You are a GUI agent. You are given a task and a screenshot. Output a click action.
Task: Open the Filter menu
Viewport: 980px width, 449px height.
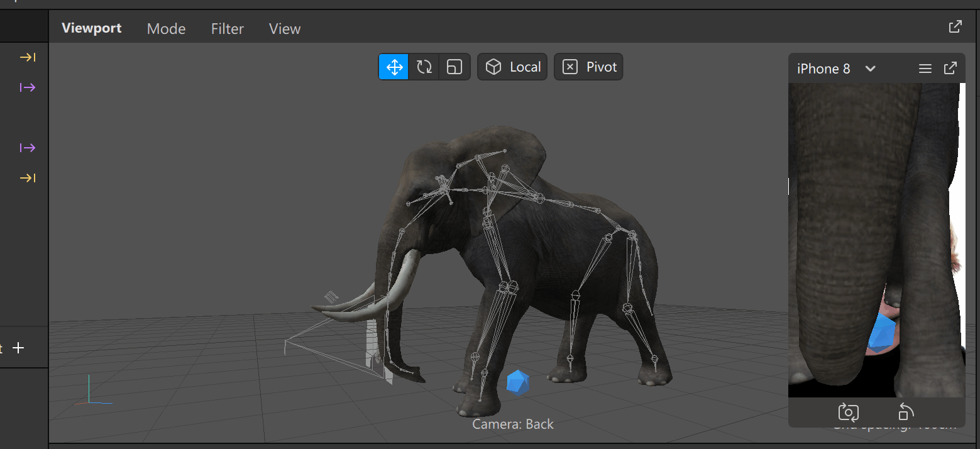tap(227, 28)
